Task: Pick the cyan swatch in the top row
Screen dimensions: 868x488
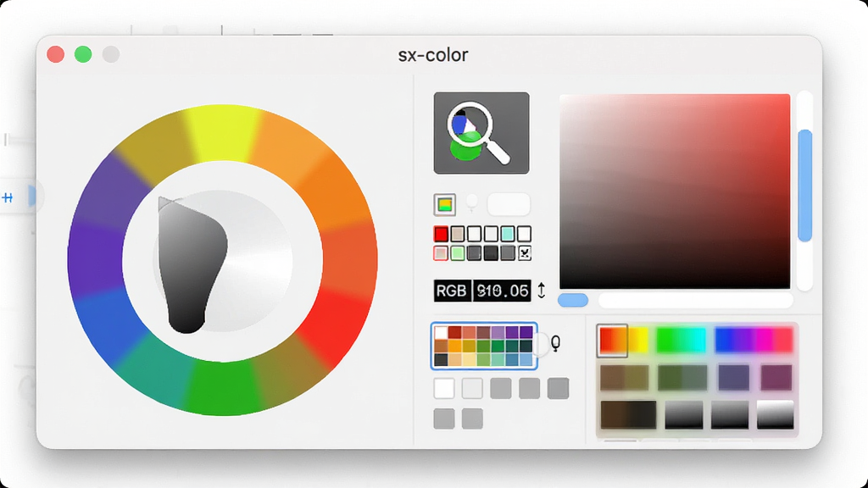Action: (508, 234)
